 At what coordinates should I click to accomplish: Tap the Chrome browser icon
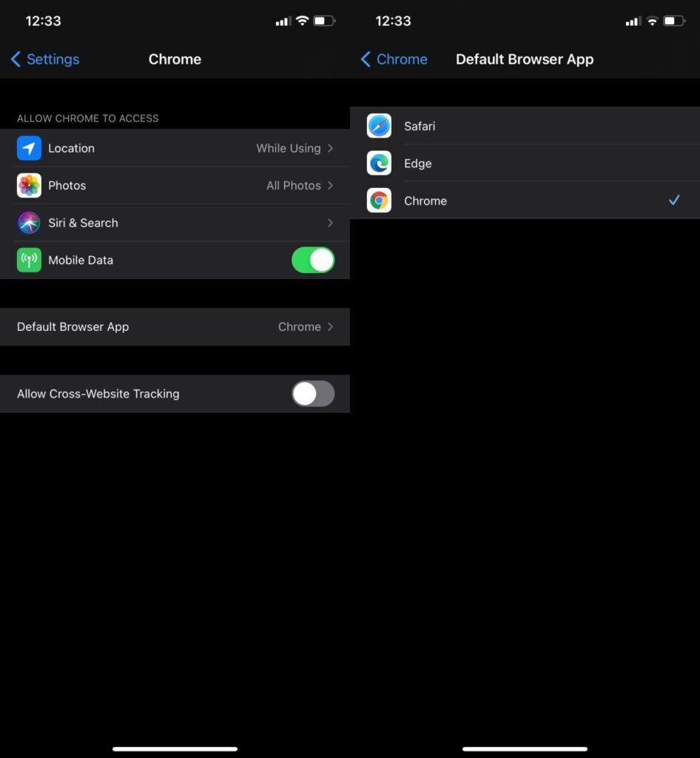tap(379, 201)
